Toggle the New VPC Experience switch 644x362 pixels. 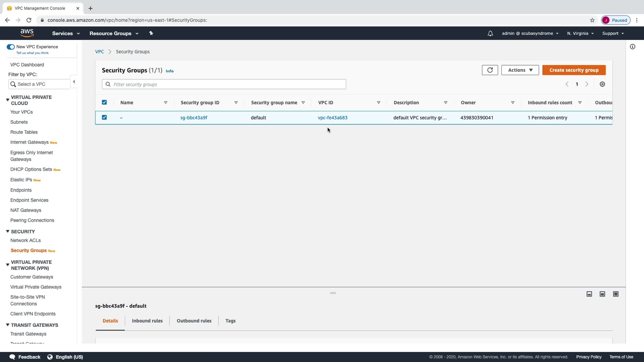[x=11, y=47]
